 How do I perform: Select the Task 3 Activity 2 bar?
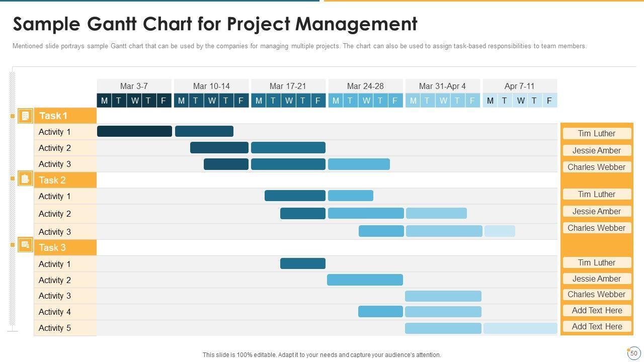click(365, 280)
